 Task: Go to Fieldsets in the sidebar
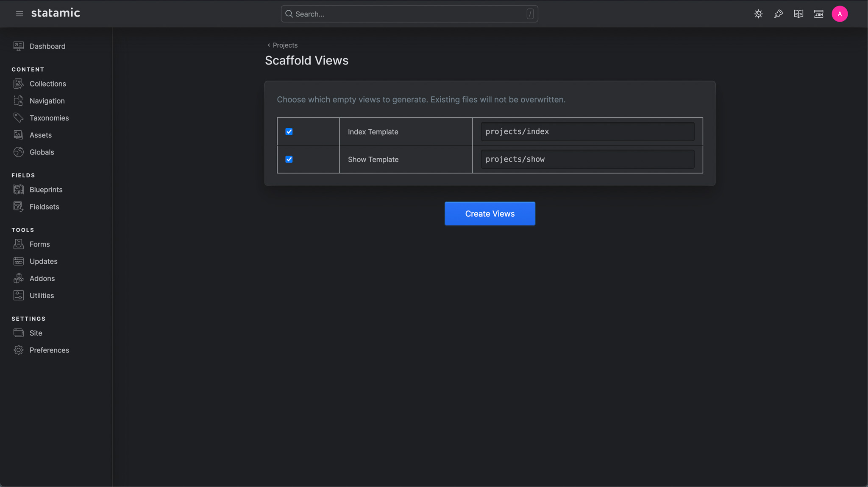click(x=45, y=207)
